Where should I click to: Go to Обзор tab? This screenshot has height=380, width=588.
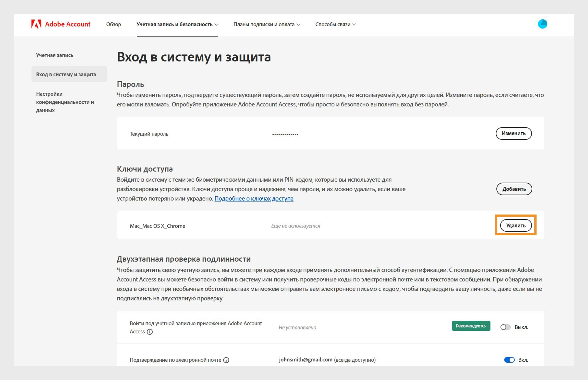coord(113,25)
